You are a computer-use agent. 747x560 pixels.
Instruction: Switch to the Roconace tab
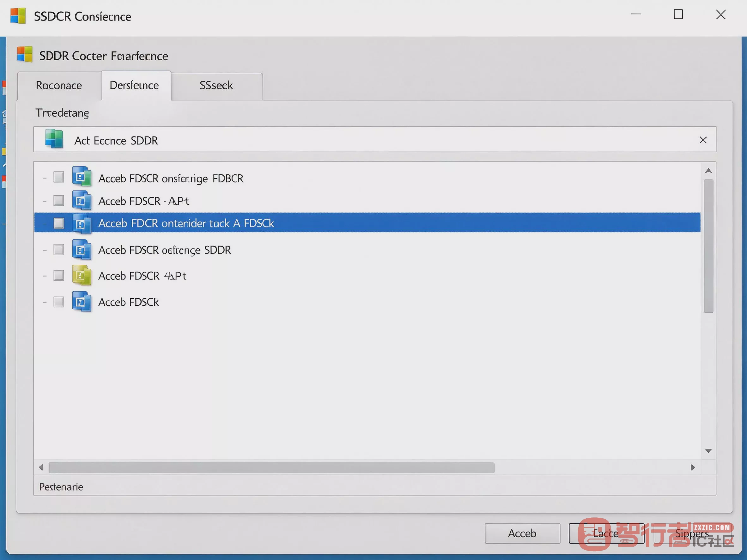tap(59, 86)
